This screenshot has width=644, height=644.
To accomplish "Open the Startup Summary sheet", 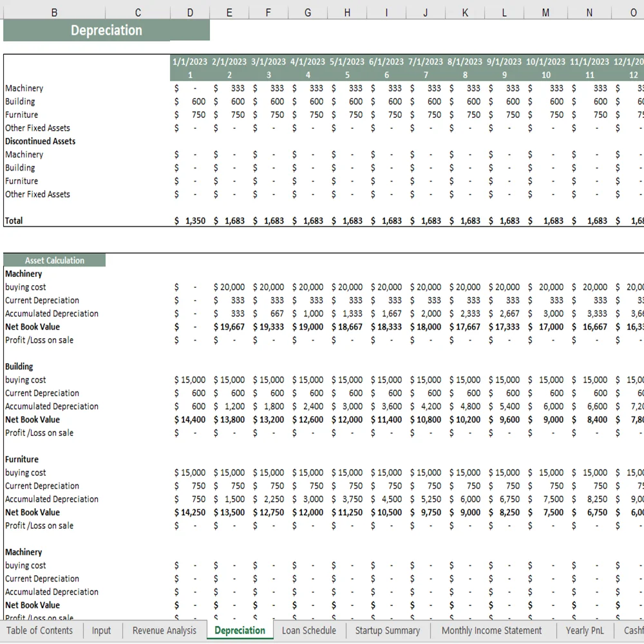I will point(387,630).
